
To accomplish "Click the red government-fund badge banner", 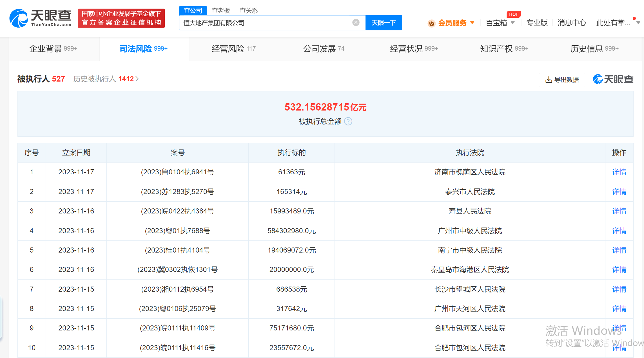I will 121,18.
